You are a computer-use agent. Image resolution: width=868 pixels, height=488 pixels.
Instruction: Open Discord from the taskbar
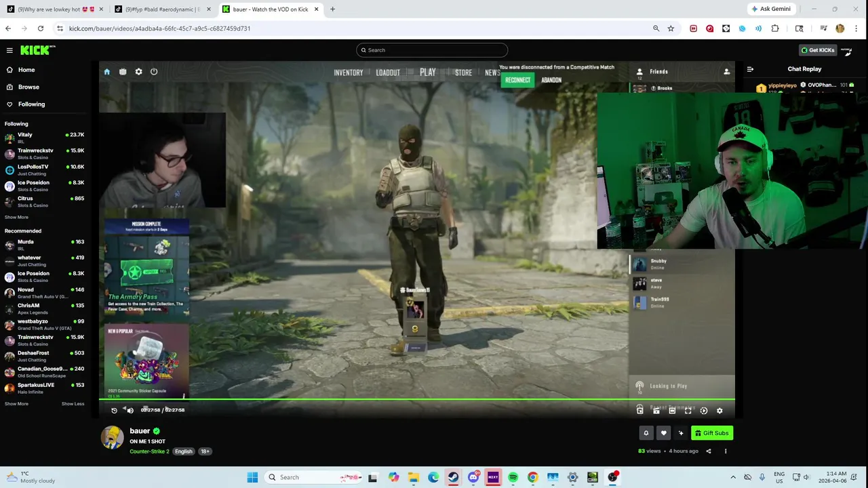[473, 477]
